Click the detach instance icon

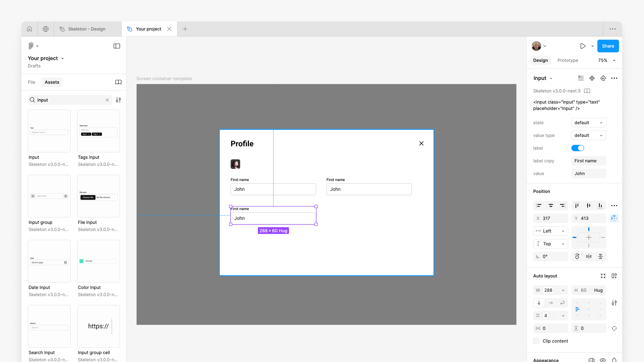603,78
